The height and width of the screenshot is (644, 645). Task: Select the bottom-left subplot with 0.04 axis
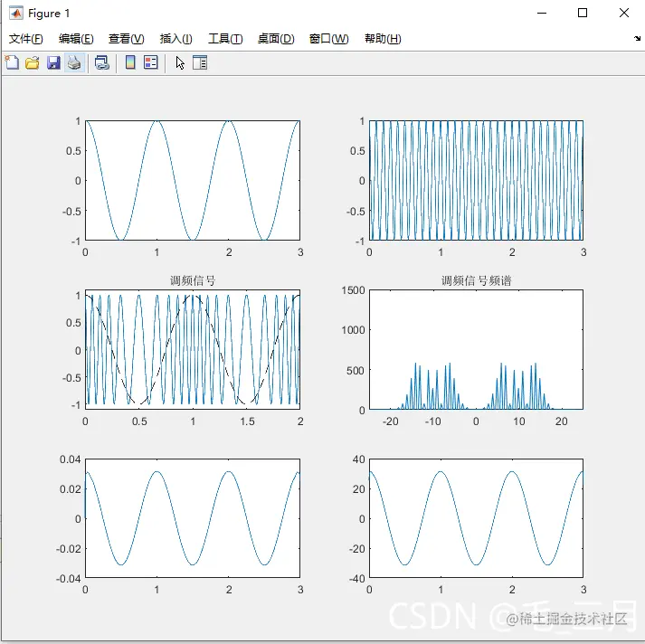[x=193, y=518]
